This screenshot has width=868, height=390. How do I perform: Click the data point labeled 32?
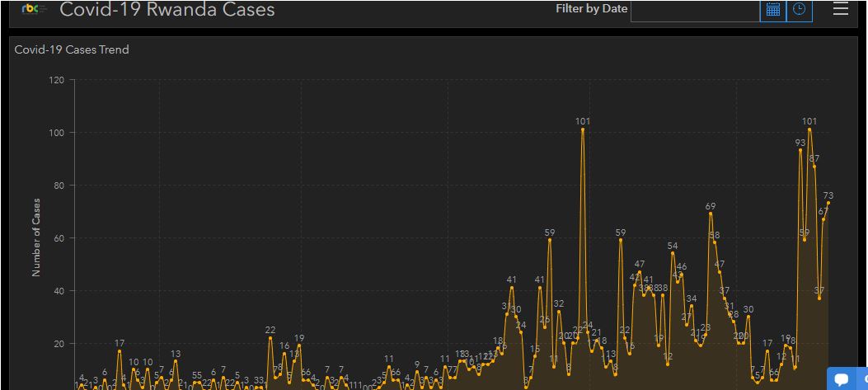coord(559,312)
